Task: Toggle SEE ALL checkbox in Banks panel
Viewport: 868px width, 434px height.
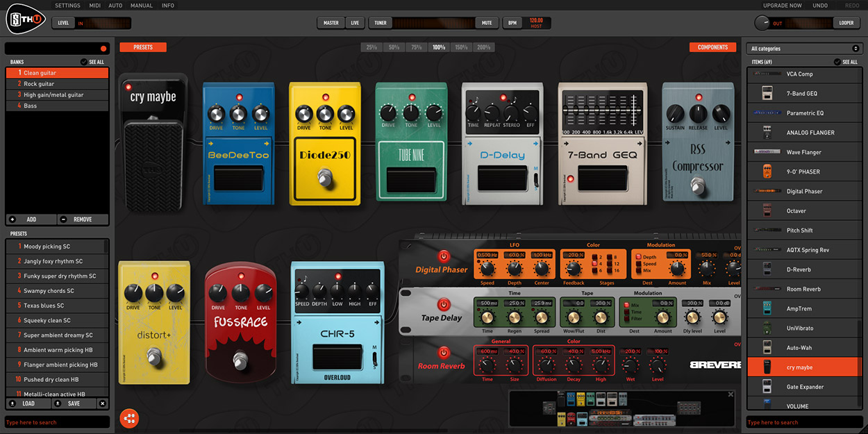Action: (84, 62)
